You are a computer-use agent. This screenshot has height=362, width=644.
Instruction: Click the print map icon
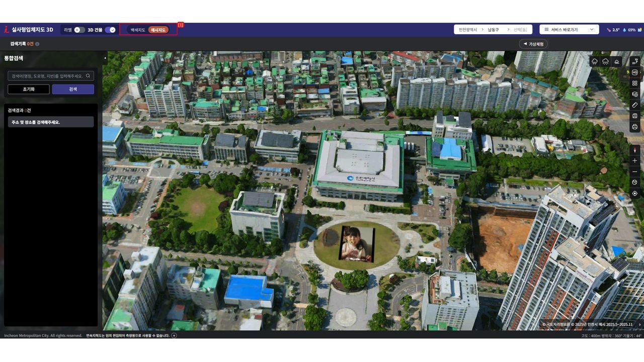tap(634, 127)
